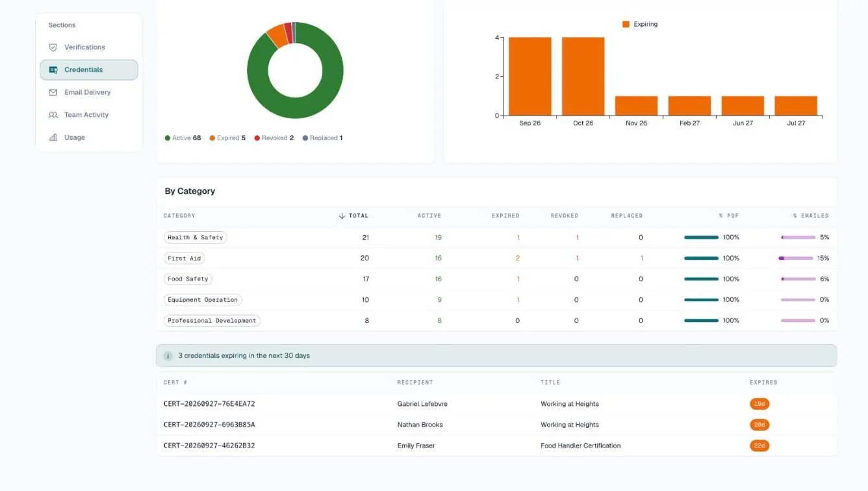Click the 19d expiry badge
Screen dimensions: 868x491
[759, 404]
